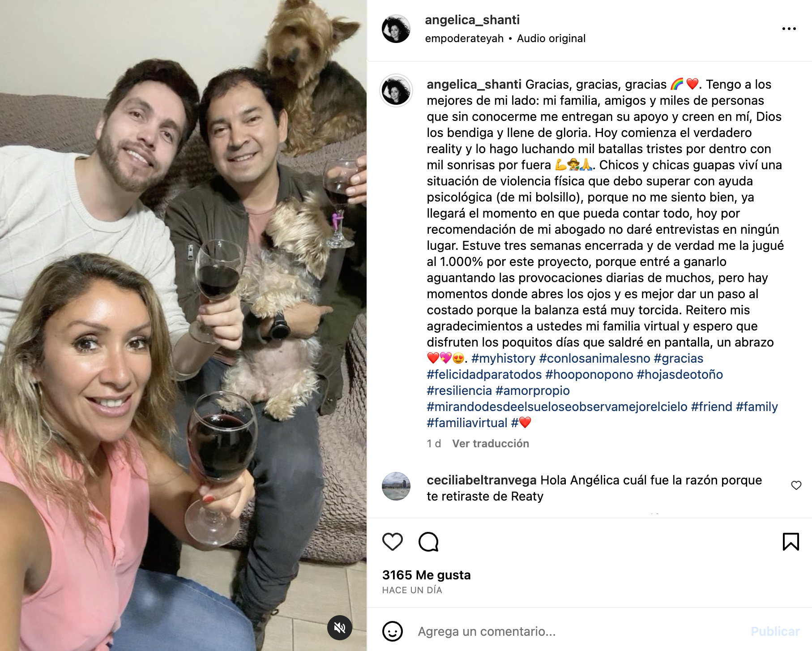The image size is (812, 651).
Task: Open the 3165 Me gusta likes list
Action: pyautogui.click(x=427, y=575)
